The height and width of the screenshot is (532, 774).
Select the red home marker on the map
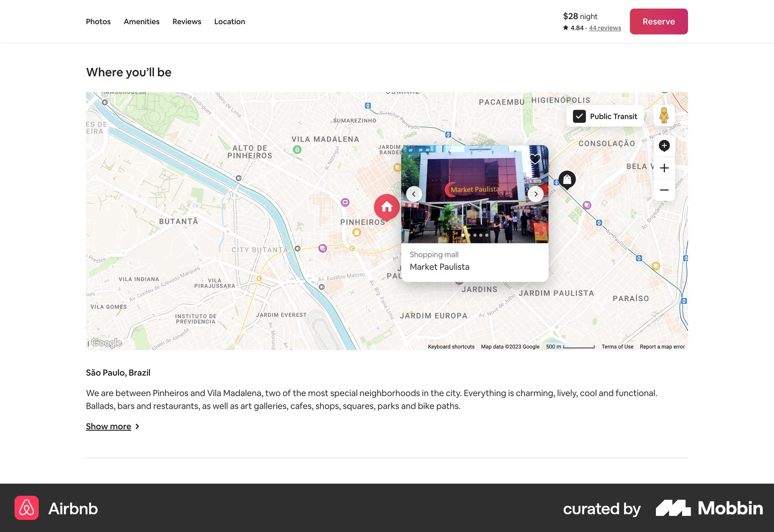pos(386,207)
